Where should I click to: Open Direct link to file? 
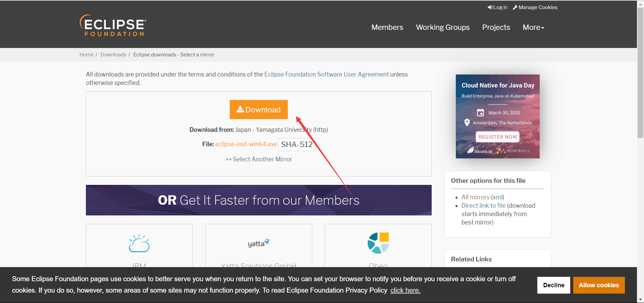point(483,206)
